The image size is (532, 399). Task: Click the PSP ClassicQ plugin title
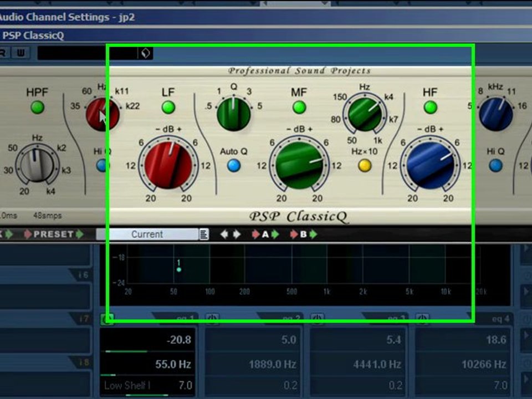pyautogui.click(x=33, y=35)
